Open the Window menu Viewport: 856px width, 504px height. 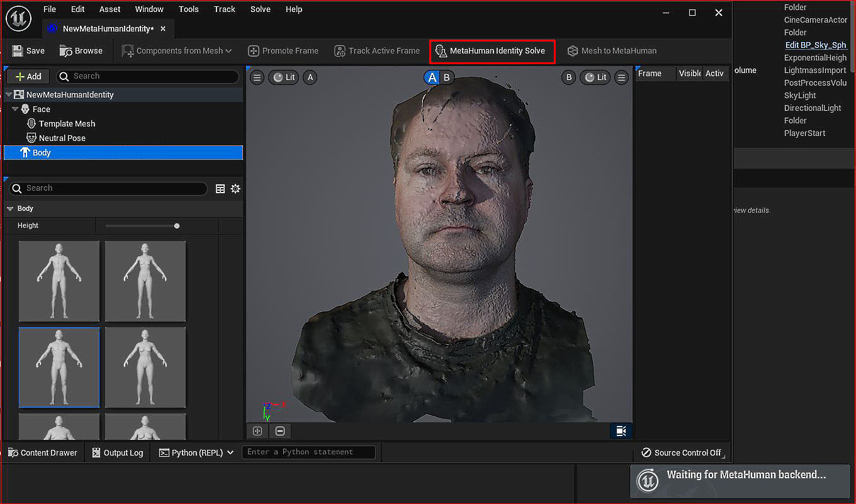click(149, 9)
